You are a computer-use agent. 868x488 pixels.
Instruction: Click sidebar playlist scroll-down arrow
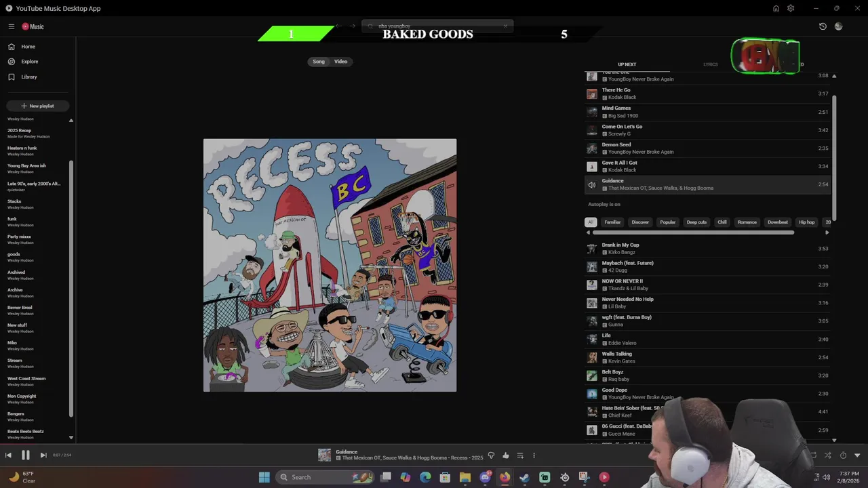(x=71, y=438)
